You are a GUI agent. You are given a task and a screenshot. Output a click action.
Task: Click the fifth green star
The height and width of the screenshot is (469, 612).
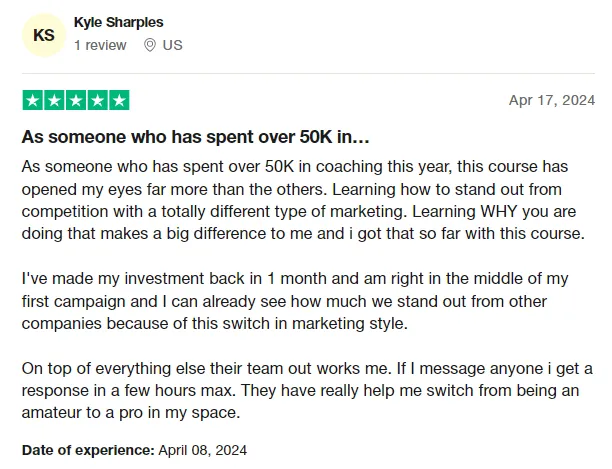click(119, 100)
